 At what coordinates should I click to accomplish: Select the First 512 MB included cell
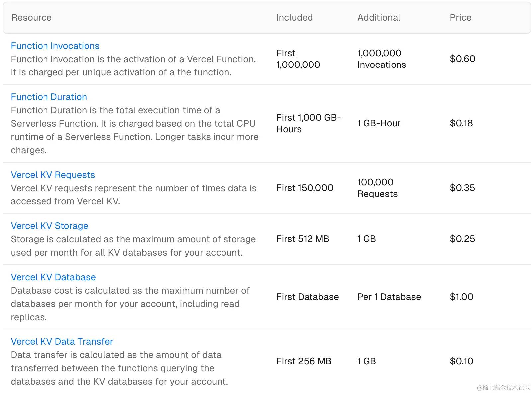[x=303, y=239]
